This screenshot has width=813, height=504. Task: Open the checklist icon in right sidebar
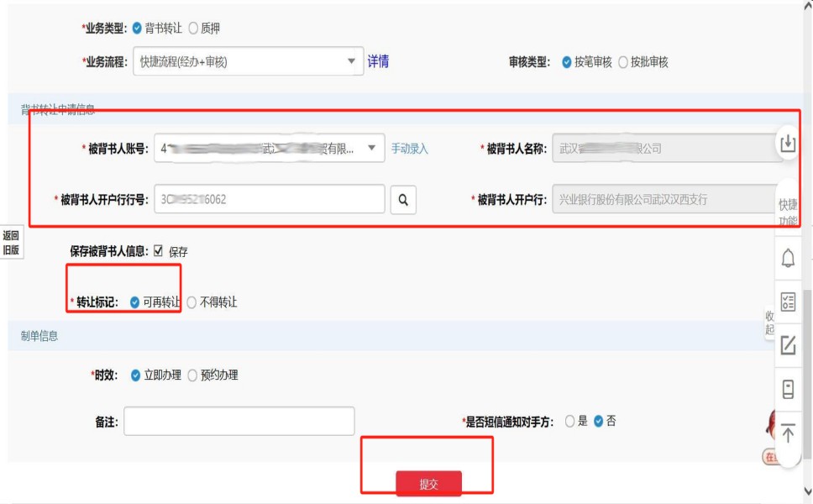[x=788, y=302]
